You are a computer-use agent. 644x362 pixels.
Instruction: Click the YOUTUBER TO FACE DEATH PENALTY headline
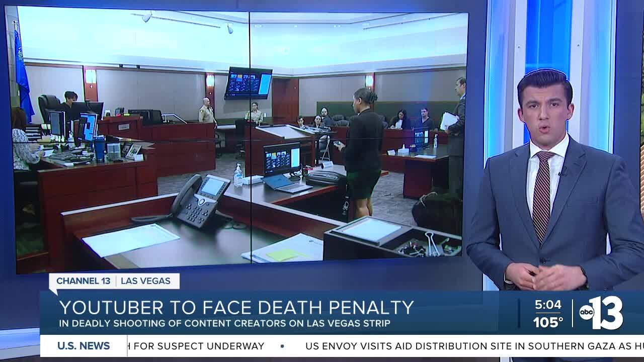236,307
